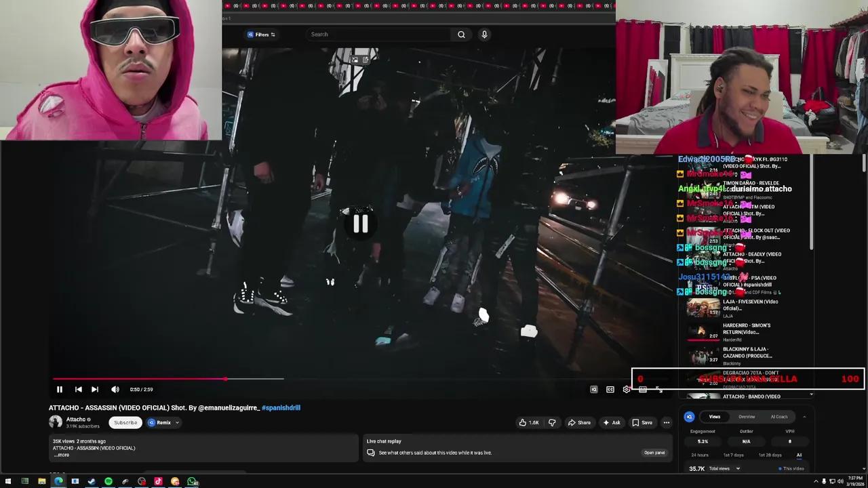Open the Attacho channel name link
The width and height of the screenshot is (868, 488).
click(76, 420)
